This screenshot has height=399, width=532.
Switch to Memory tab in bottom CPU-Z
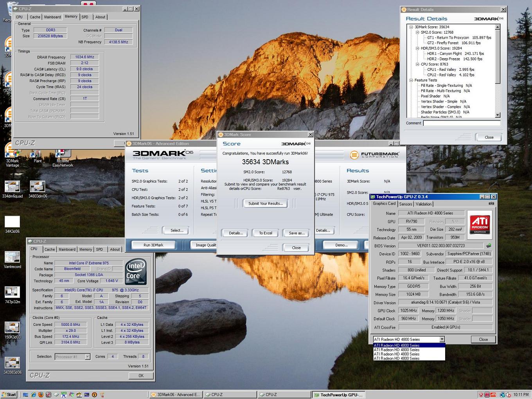coord(86,249)
